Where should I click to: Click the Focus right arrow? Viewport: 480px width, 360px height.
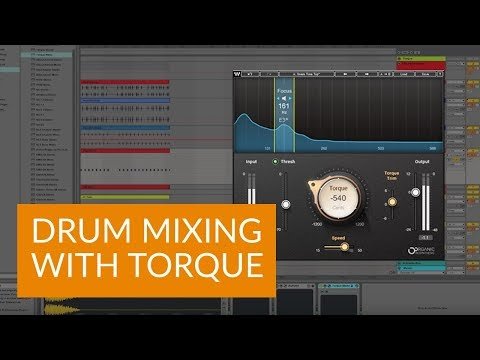tap(290, 98)
